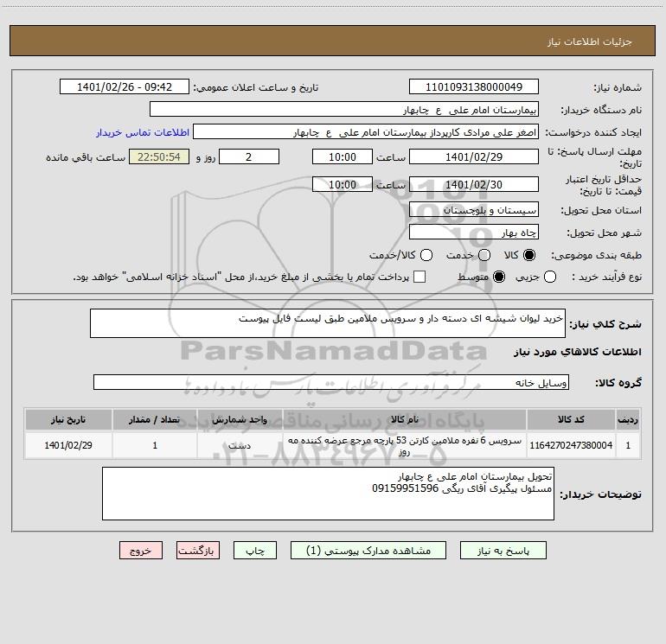Click delivery province field سیستان و بلوچستان
This screenshot has width=666, height=644.
(474, 209)
